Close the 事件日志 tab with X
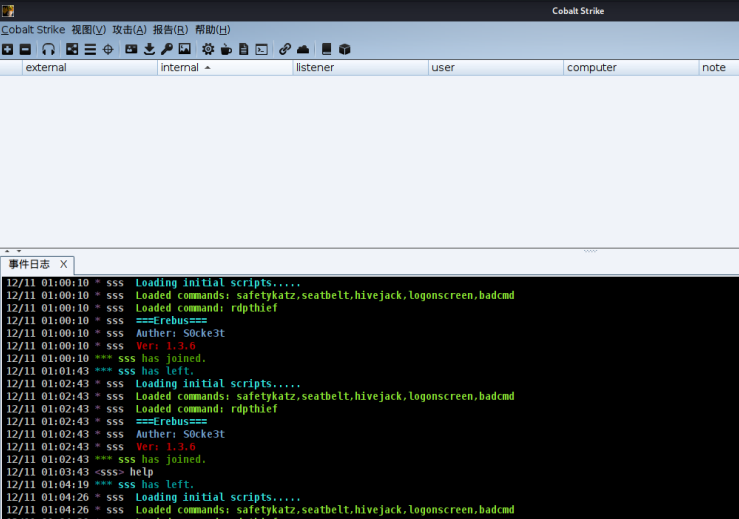Image resolution: width=739 pixels, height=519 pixels. click(63, 264)
